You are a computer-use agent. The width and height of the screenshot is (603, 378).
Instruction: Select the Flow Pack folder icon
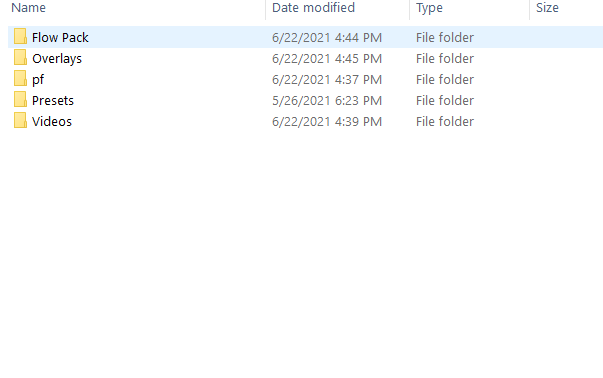point(20,37)
